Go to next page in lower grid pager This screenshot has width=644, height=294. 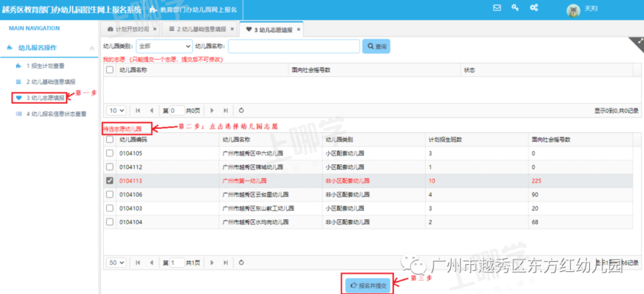[x=212, y=262]
